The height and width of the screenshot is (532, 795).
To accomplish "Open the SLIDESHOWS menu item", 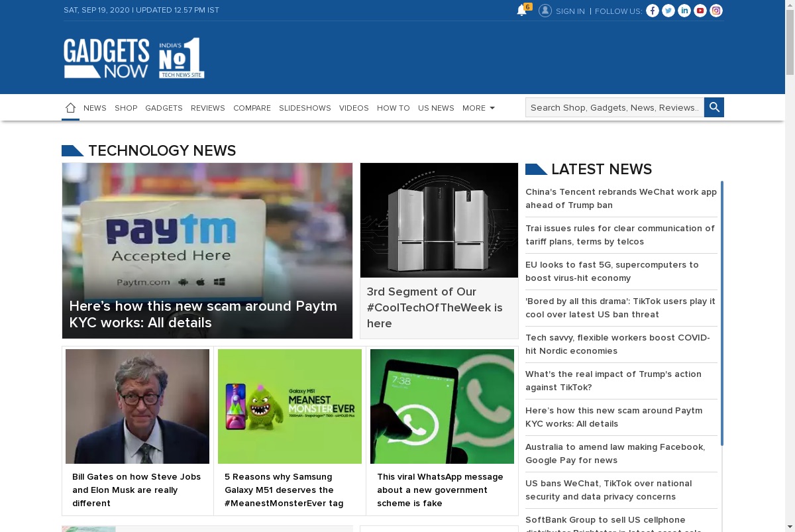I will [305, 108].
